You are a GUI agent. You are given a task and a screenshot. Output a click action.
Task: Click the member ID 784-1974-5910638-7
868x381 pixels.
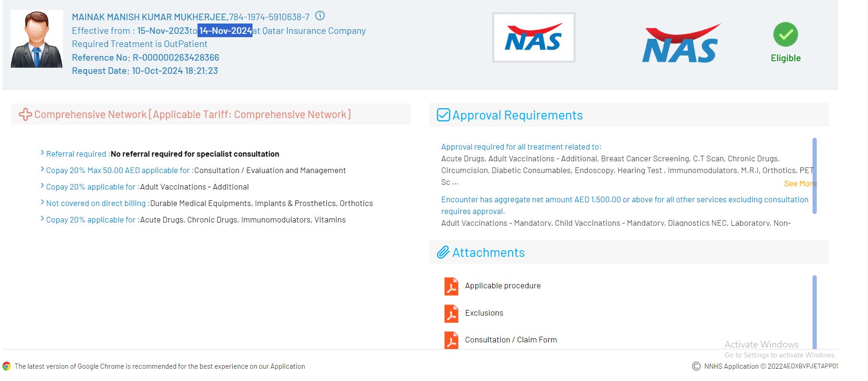click(x=269, y=17)
